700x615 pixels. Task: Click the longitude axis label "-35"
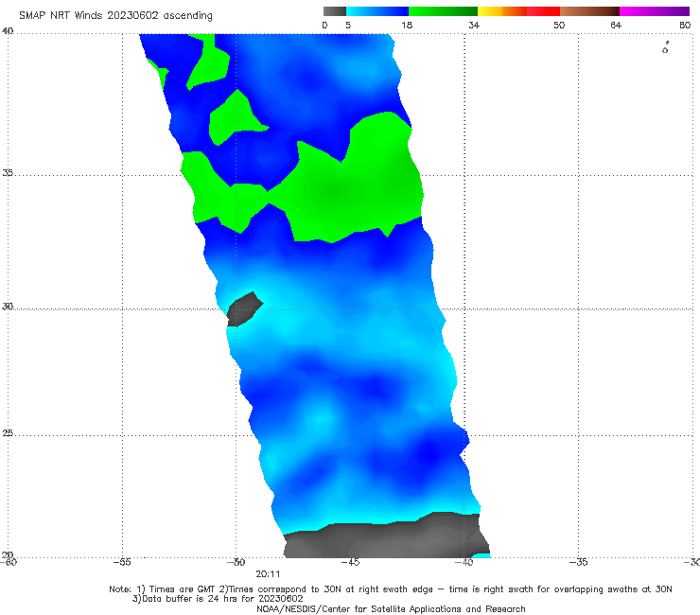coord(578,562)
